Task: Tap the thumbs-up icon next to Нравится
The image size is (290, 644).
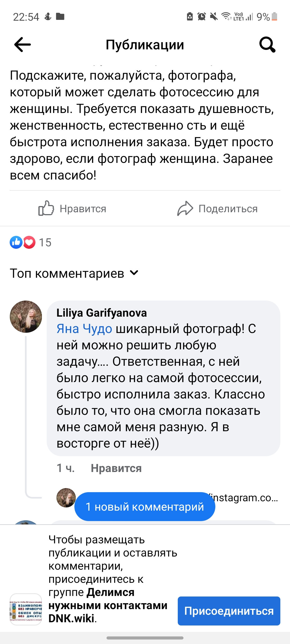Action: click(x=46, y=209)
